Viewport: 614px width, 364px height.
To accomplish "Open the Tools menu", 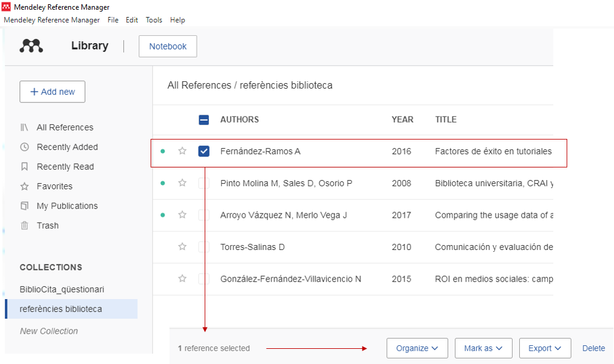I will [154, 20].
